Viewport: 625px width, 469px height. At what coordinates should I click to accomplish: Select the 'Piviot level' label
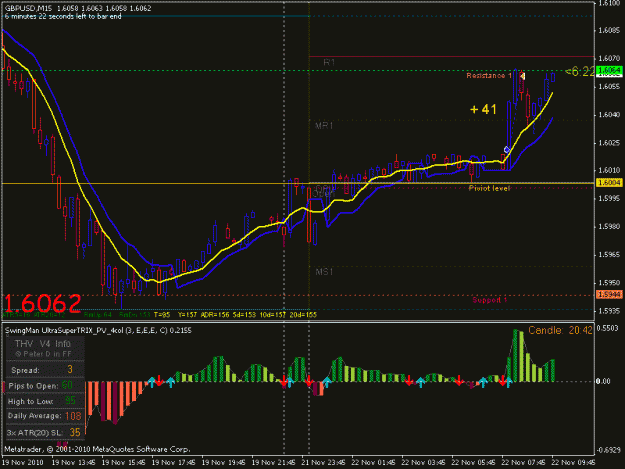[489, 188]
